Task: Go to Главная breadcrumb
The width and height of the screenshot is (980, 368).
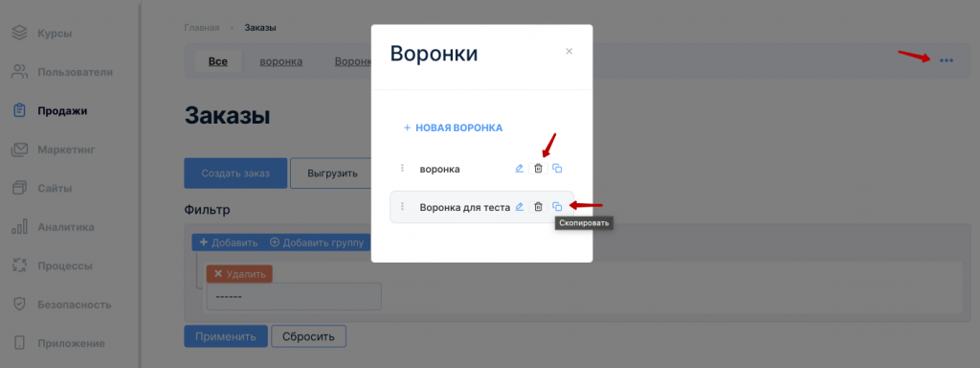Action: tap(201, 28)
